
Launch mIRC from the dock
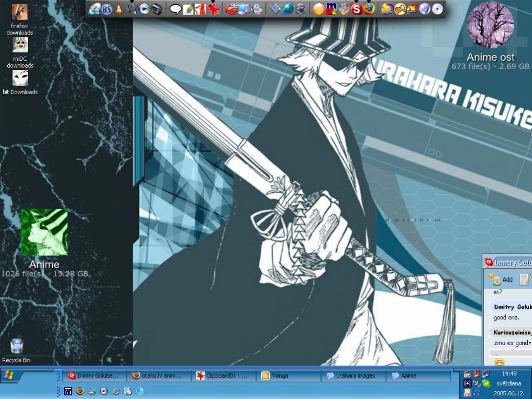pos(331,9)
